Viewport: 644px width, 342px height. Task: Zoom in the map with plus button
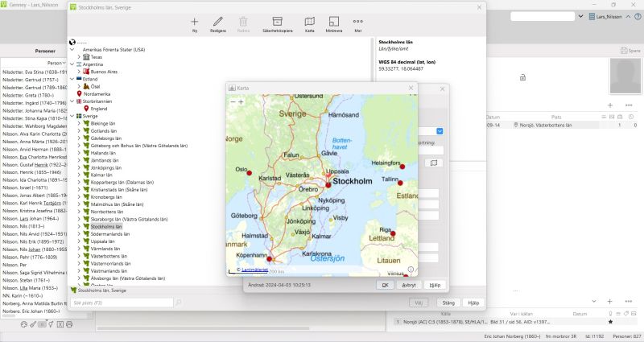[x=241, y=102]
